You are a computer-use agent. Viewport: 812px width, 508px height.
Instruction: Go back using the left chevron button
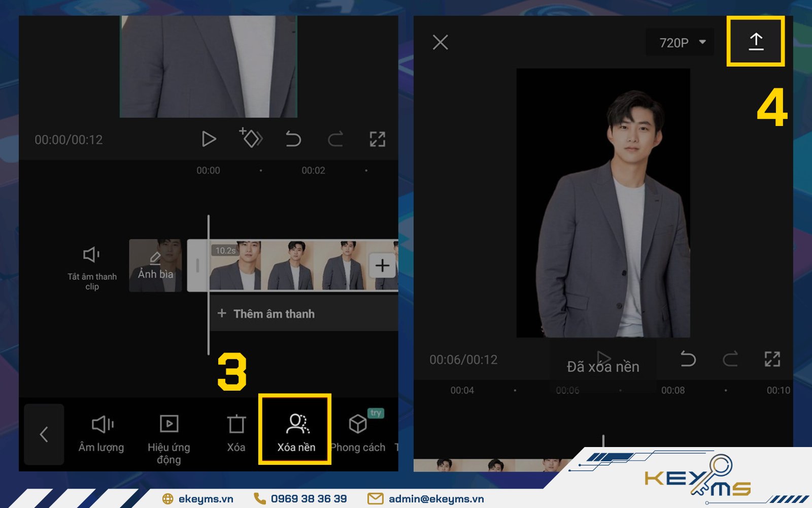pos(44,434)
